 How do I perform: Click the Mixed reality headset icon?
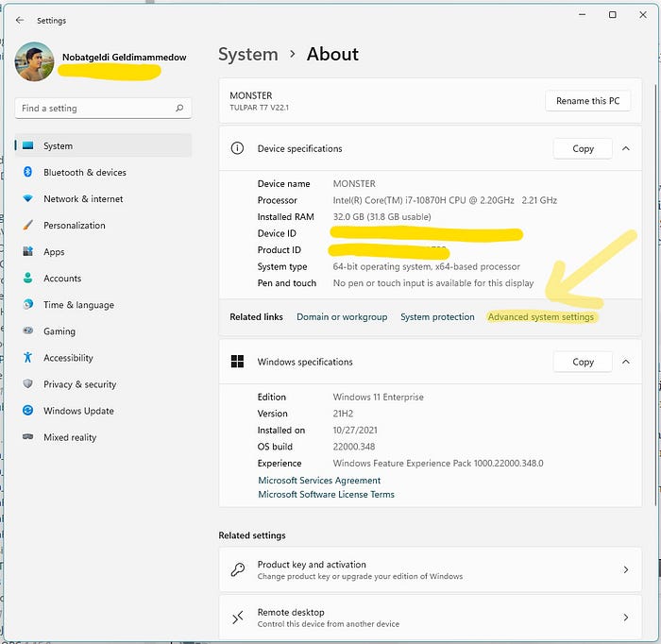click(27, 436)
